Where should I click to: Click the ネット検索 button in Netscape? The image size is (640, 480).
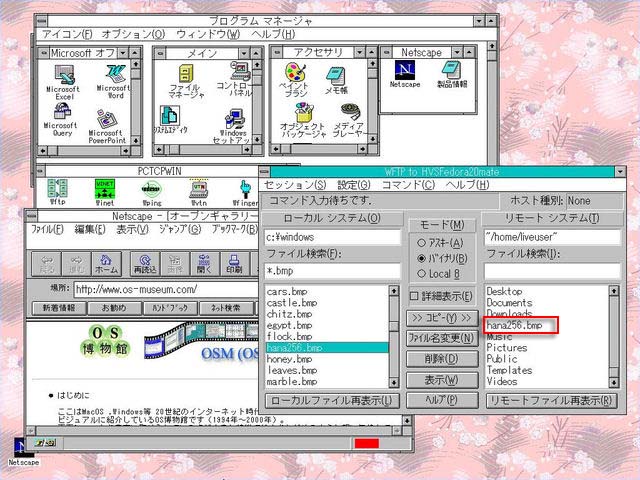[226, 308]
